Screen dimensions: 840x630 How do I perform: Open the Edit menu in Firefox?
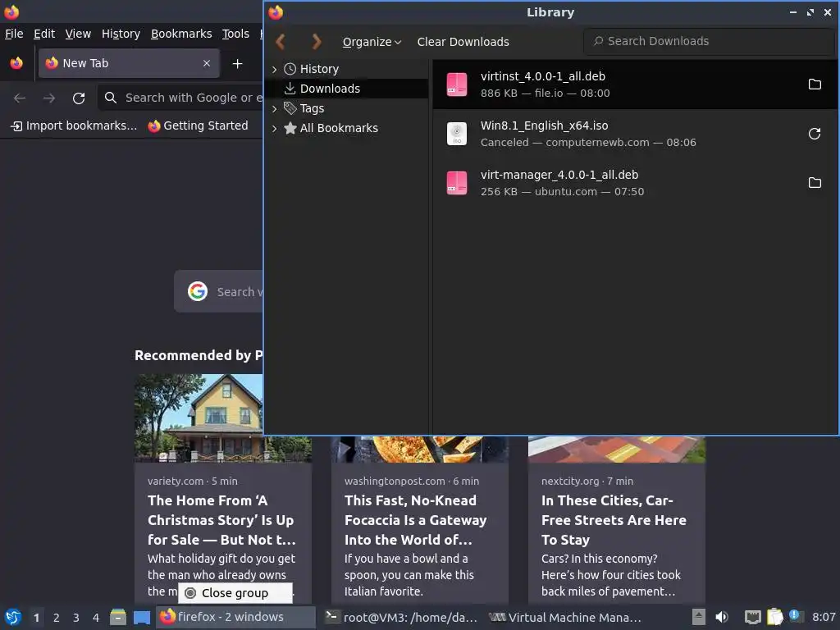(44, 34)
